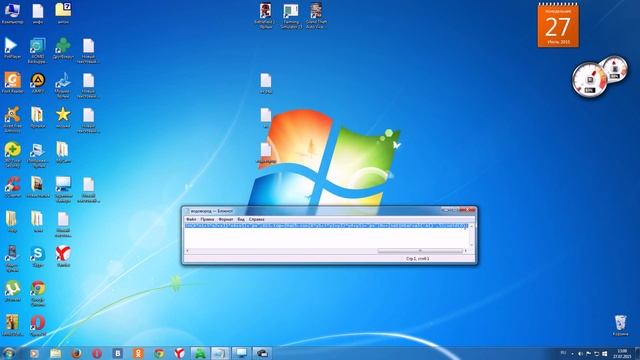Click the volume icon in system tray
Viewport: 640px width, 360px height.
(x=580, y=353)
